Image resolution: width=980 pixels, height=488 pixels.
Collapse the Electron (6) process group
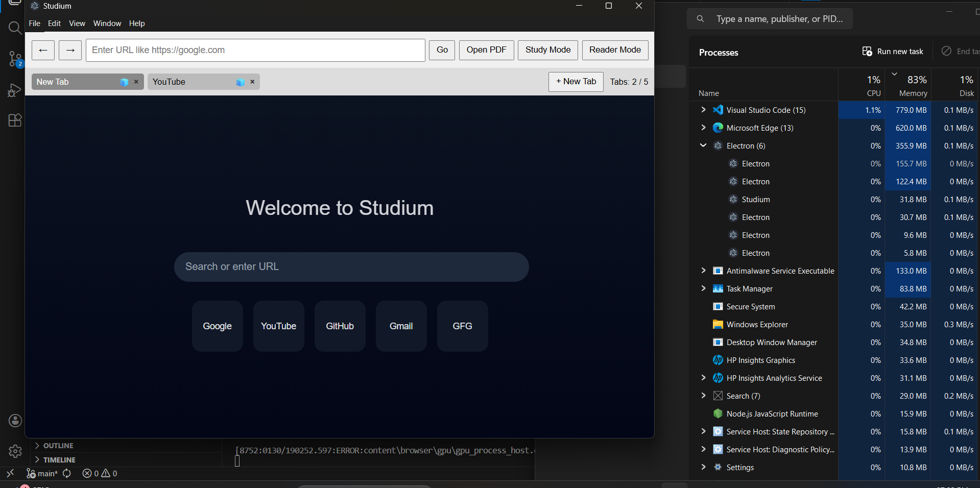pos(703,145)
